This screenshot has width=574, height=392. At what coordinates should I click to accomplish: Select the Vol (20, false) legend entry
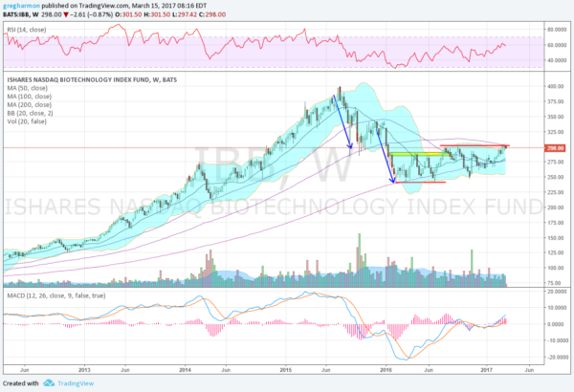[x=27, y=121]
